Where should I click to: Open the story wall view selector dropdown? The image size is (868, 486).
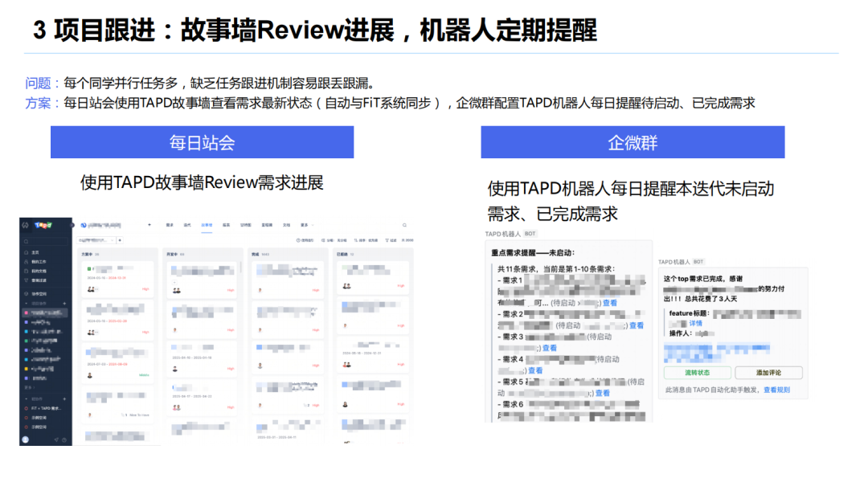(x=96, y=240)
